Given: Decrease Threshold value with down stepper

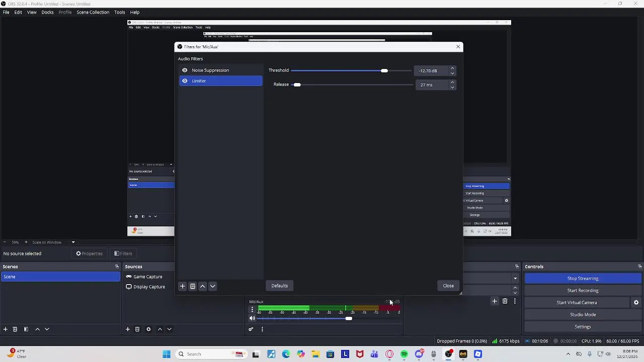Looking at the screenshot, I should [x=452, y=73].
